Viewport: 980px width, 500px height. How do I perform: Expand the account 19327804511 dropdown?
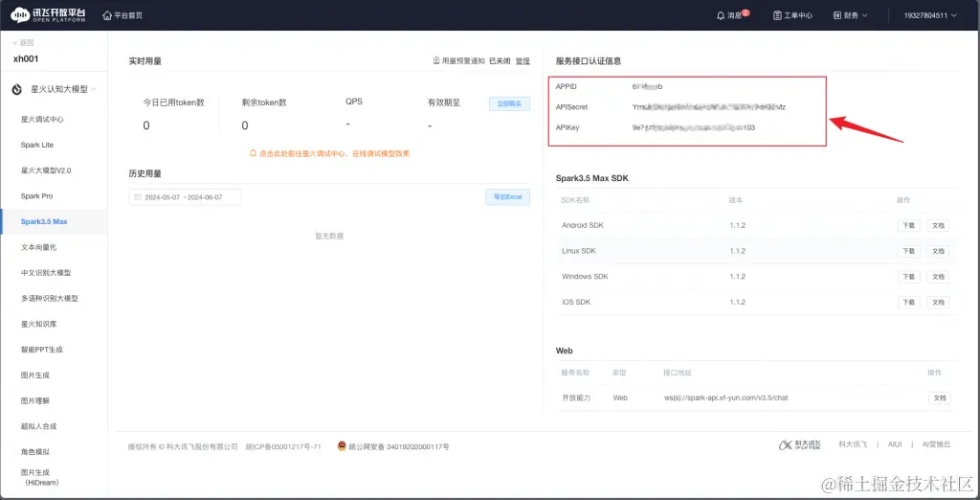tap(930, 15)
